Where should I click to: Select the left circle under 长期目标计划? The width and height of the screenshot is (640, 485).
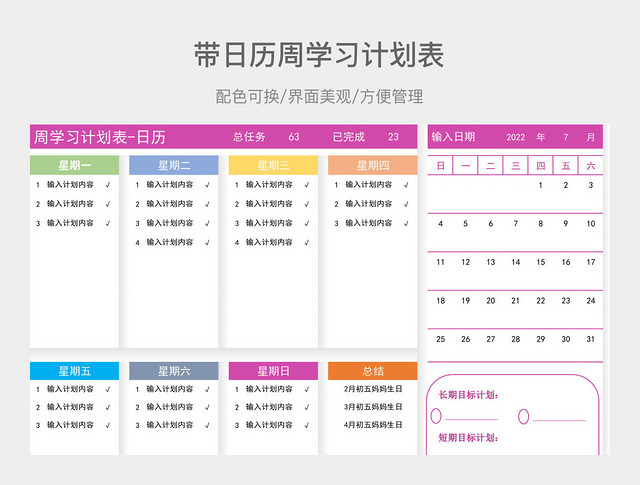tap(436, 416)
